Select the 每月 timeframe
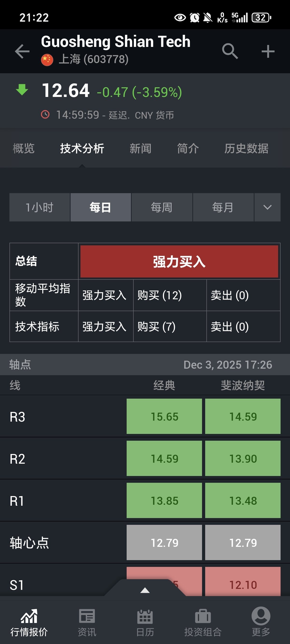Viewport: 290px width, 644px height. point(223,207)
